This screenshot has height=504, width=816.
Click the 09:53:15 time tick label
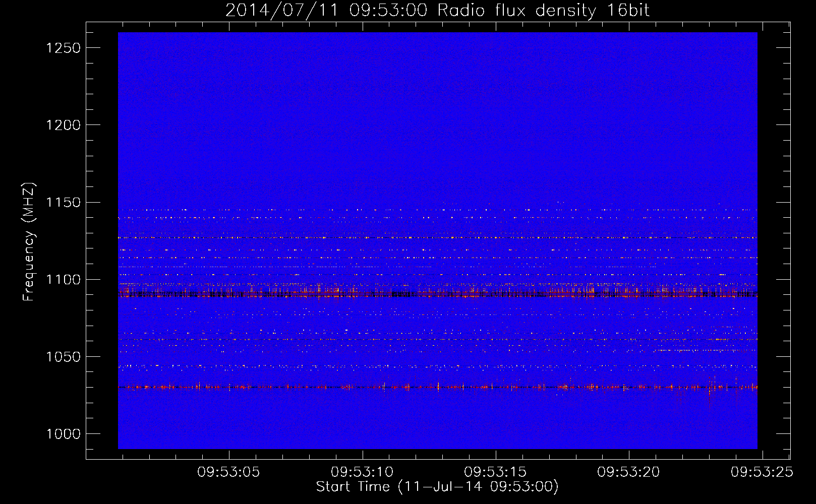click(x=495, y=472)
